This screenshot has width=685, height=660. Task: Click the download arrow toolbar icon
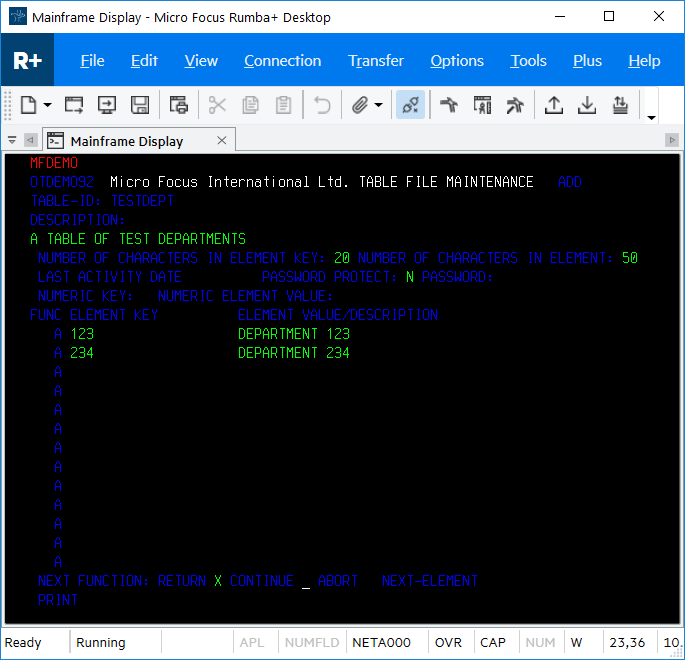pos(587,105)
